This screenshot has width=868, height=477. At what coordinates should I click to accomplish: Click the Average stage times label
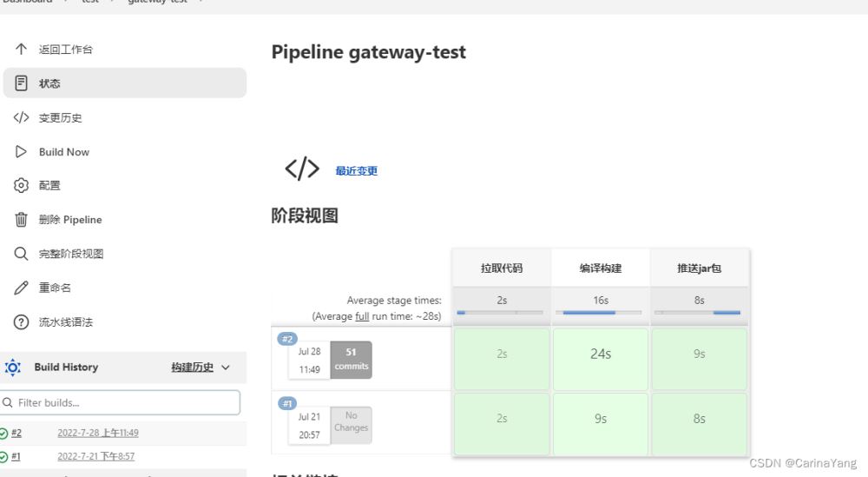(x=394, y=301)
